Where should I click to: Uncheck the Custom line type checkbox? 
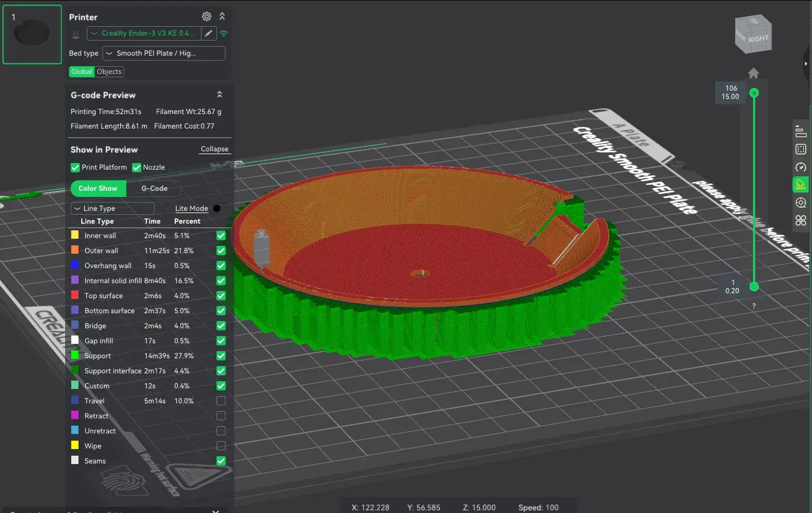tap(221, 386)
